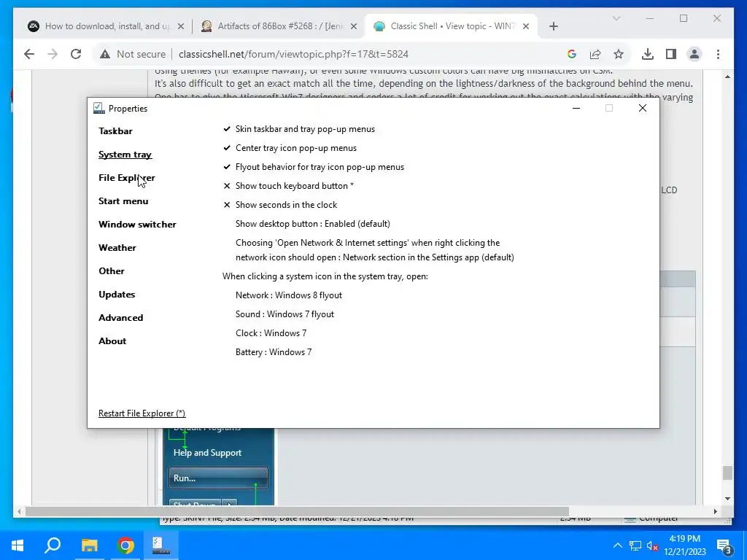Open the clock showing 4:19 PM
This screenshot has width=747, height=560.
tap(684, 545)
